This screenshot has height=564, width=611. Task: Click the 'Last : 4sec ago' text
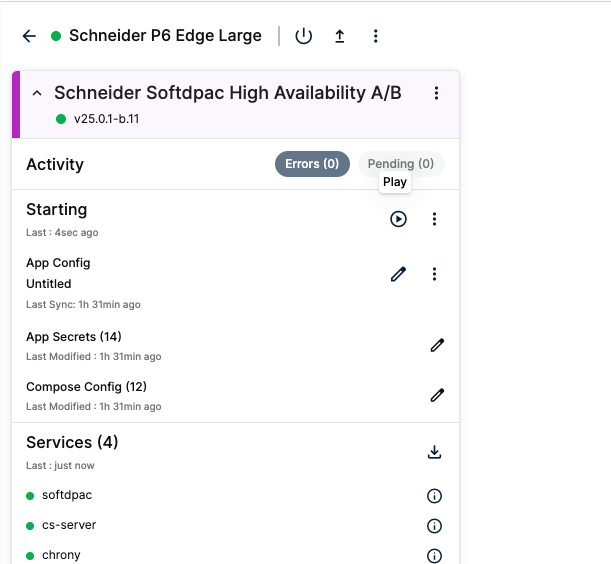(62, 233)
